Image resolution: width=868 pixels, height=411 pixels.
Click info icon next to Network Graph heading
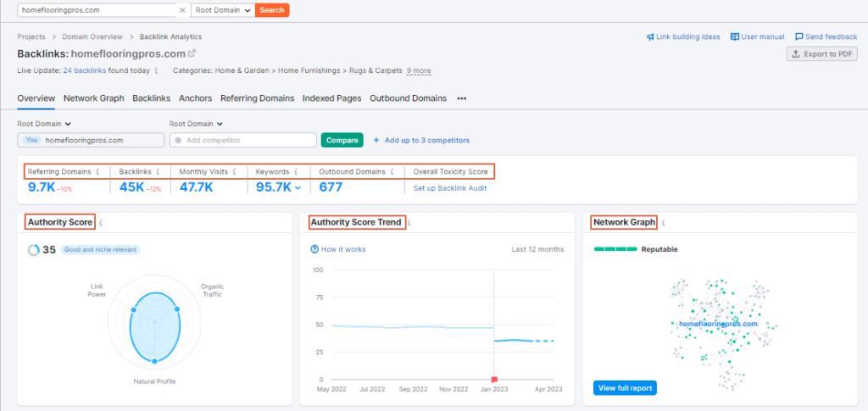click(x=663, y=222)
